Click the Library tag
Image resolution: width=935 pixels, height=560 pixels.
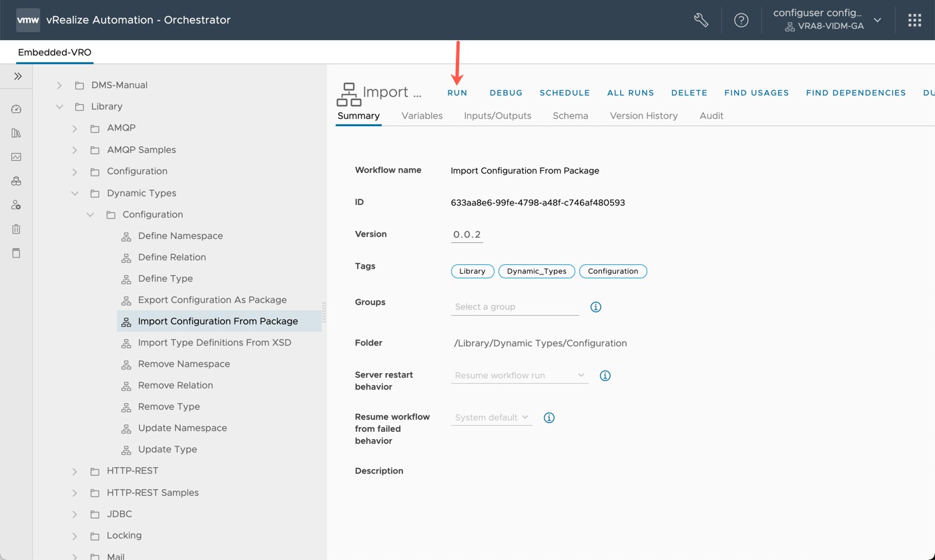click(x=473, y=271)
